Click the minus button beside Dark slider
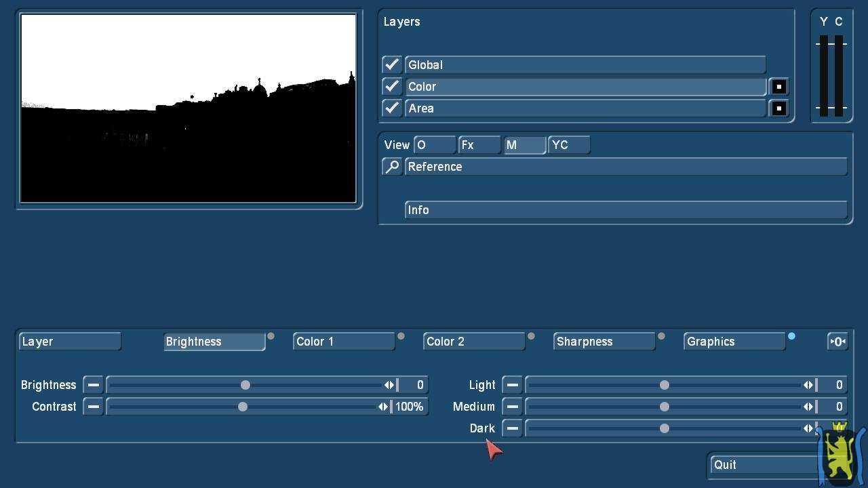This screenshot has width=868, height=488. [512, 428]
